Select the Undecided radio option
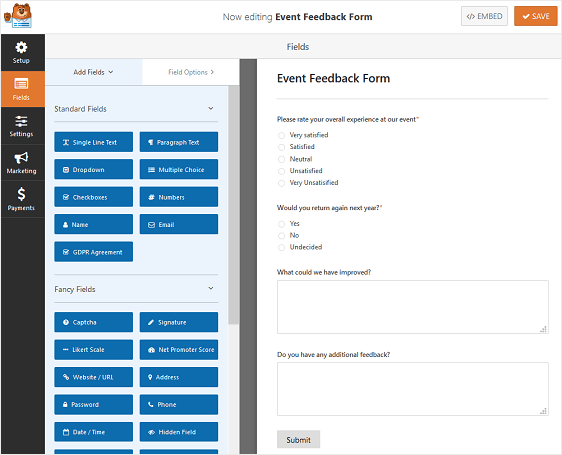 pos(282,247)
